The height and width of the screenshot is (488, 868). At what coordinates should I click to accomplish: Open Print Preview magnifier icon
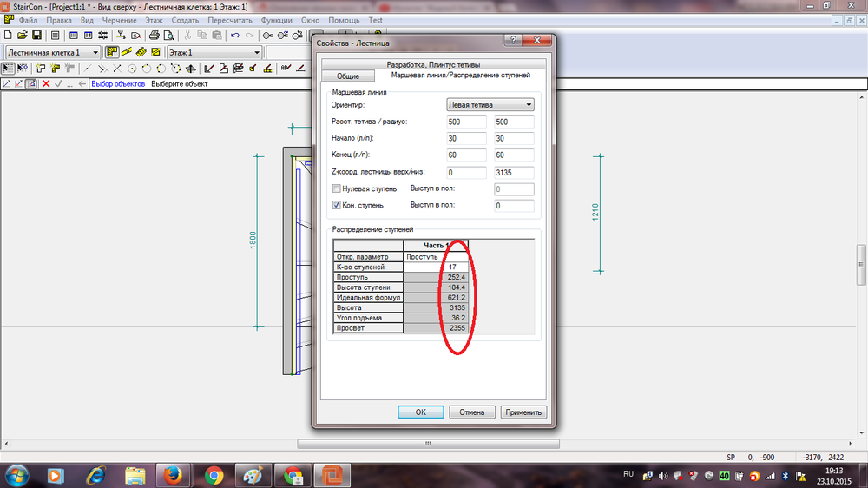point(168,36)
